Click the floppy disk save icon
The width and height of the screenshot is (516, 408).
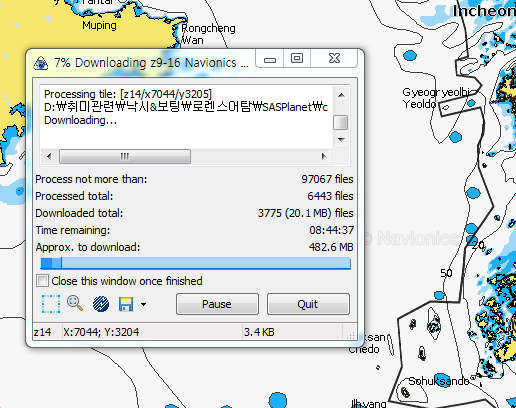tap(126, 304)
